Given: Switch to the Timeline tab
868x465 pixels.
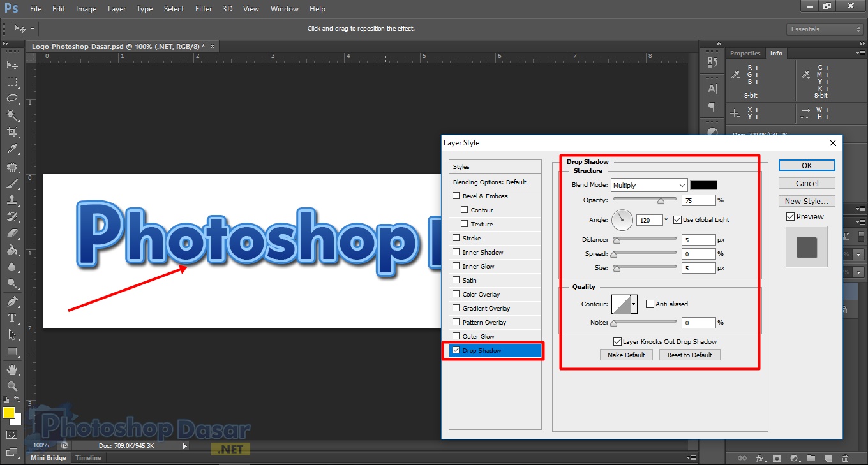Looking at the screenshot, I should 88,458.
